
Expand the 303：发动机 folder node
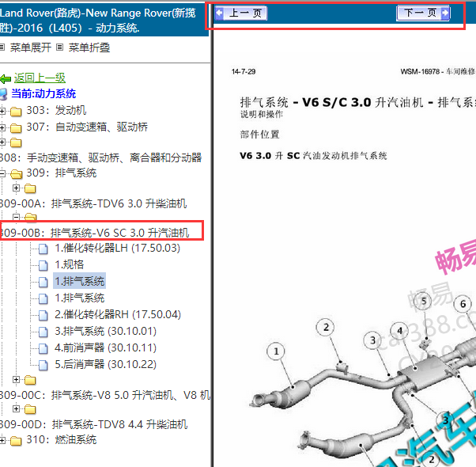2,111
